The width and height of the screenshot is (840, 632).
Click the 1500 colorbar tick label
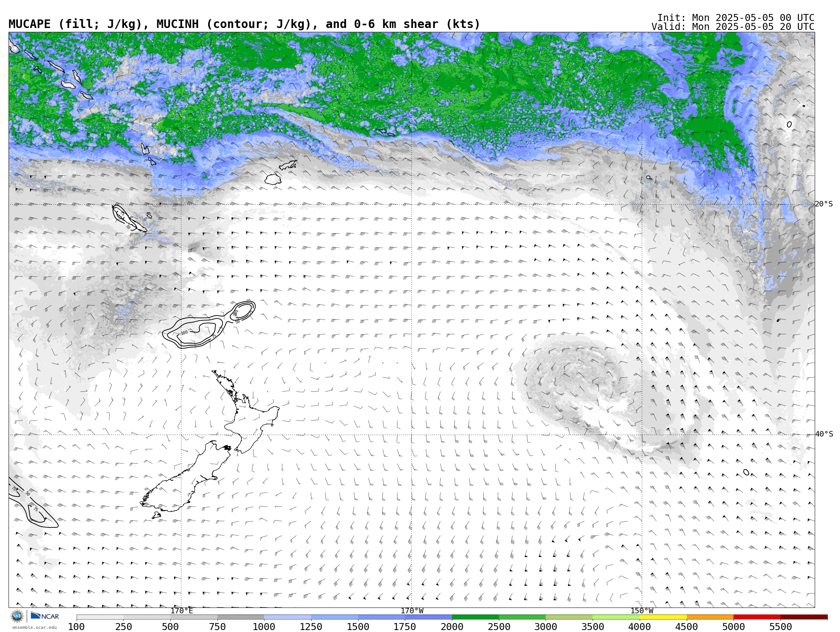point(358,627)
